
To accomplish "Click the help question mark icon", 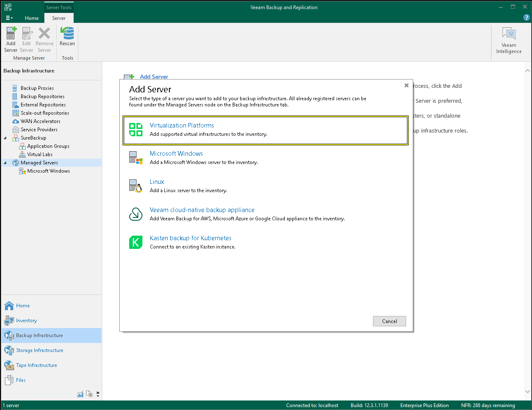I will 526,18.
